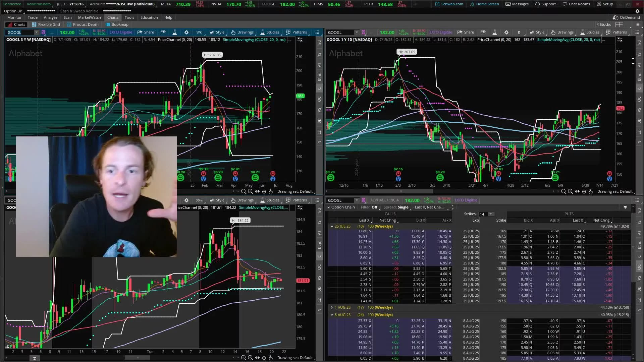Select crosshair cursor tool below daily chart
Screen dimensions: 644x362
tap(584, 191)
